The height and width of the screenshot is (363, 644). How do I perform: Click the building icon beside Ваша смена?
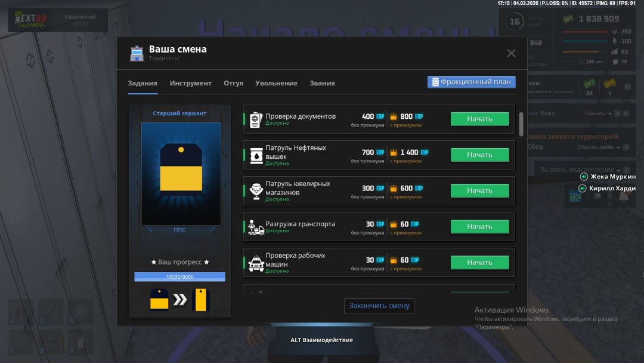tap(137, 54)
